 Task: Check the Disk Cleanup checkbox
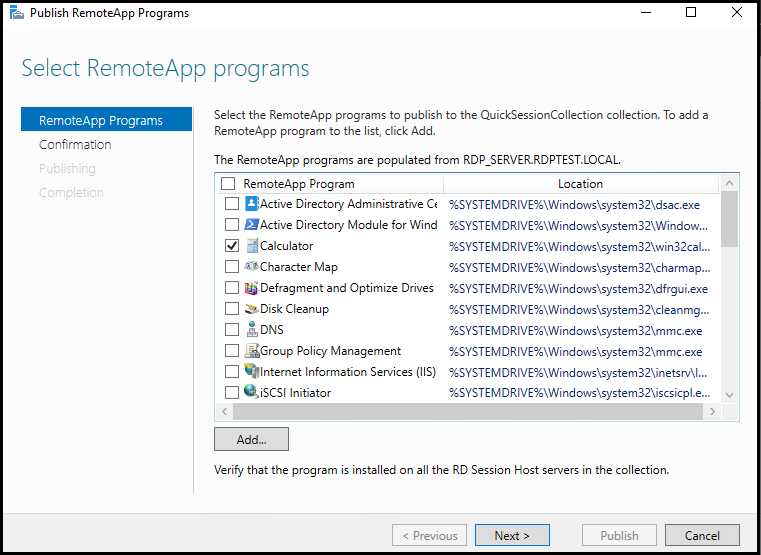(232, 309)
